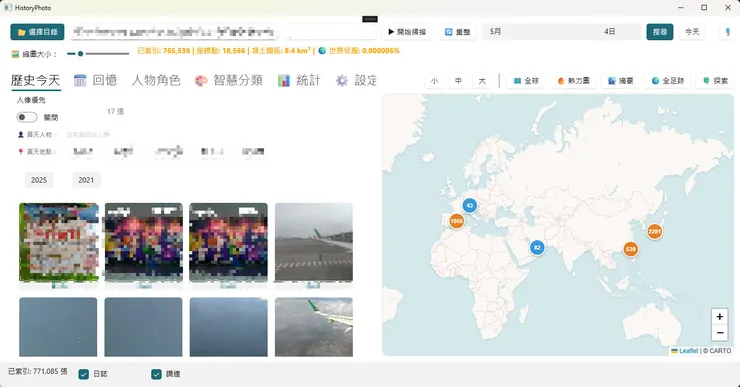The width and height of the screenshot is (740, 387).
Task: Click the flame icon on 熱力圖 button
Action: (x=561, y=81)
